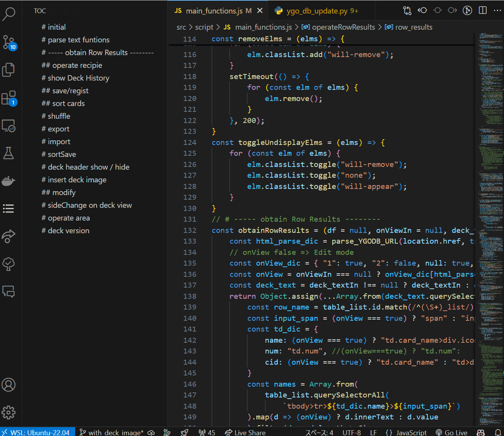The height and width of the screenshot is (436, 504).
Task: Open the notifications bell
Action: point(499,432)
